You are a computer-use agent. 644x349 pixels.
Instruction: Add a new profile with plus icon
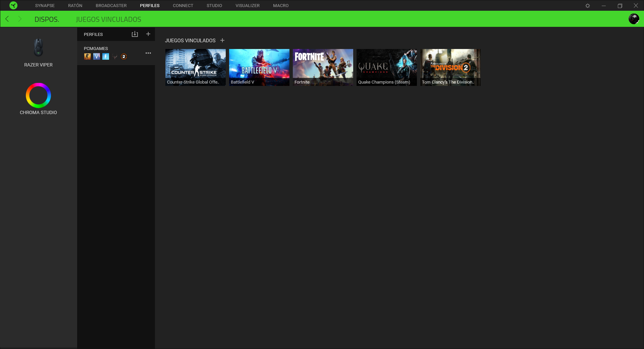click(148, 34)
